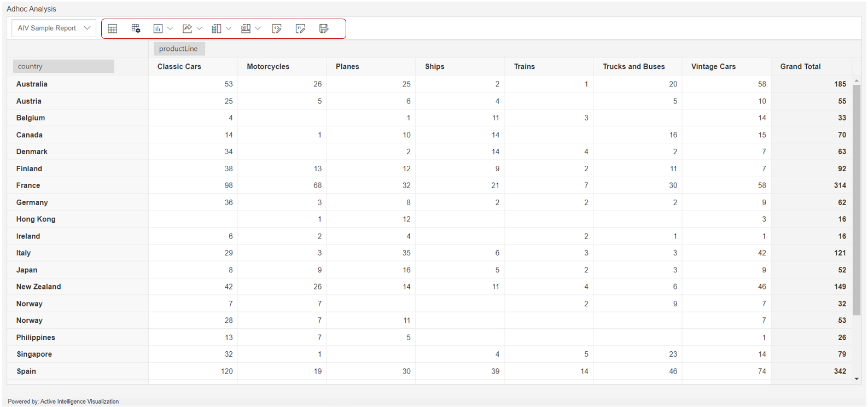Select the bar chart icon
The image size is (868, 407).
point(158,28)
